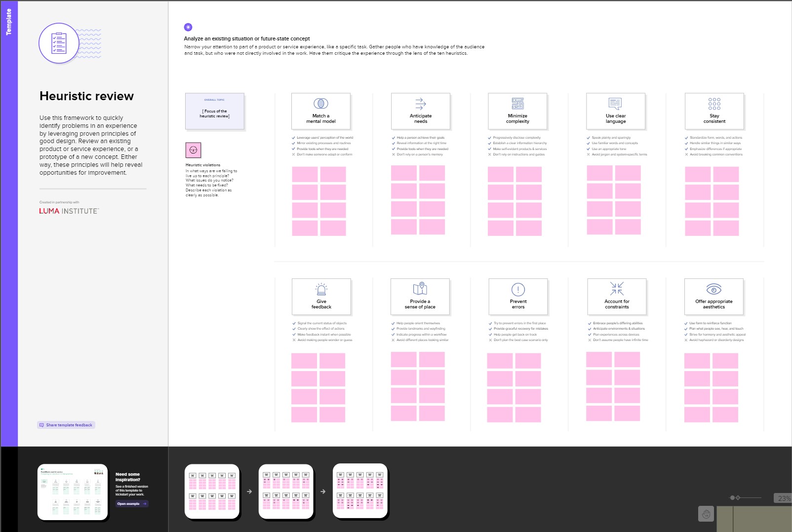Click the Prevent errors exclamation icon
792x532 pixels.
click(x=517, y=290)
